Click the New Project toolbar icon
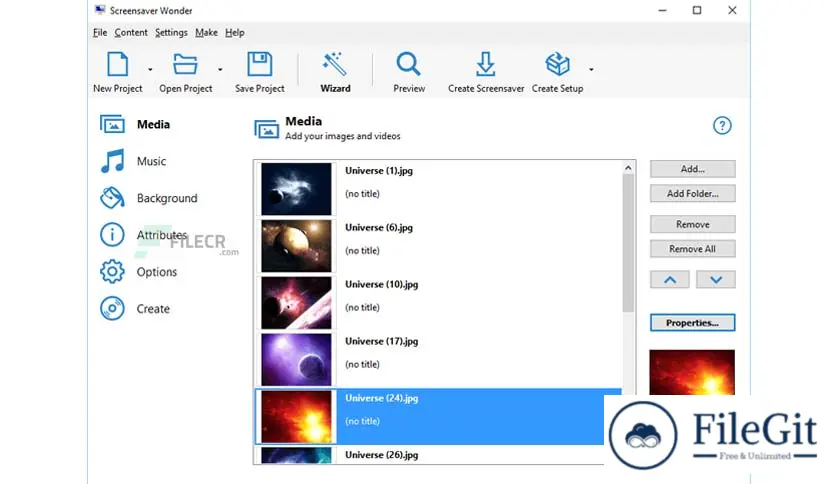836x484 pixels. (x=117, y=64)
